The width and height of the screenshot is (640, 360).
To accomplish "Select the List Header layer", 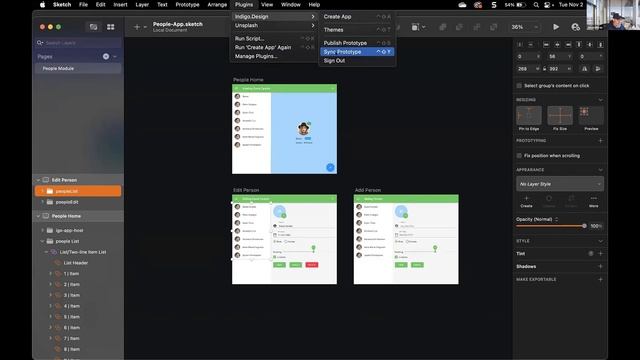I will pyautogui.click(x=76, y=263).
